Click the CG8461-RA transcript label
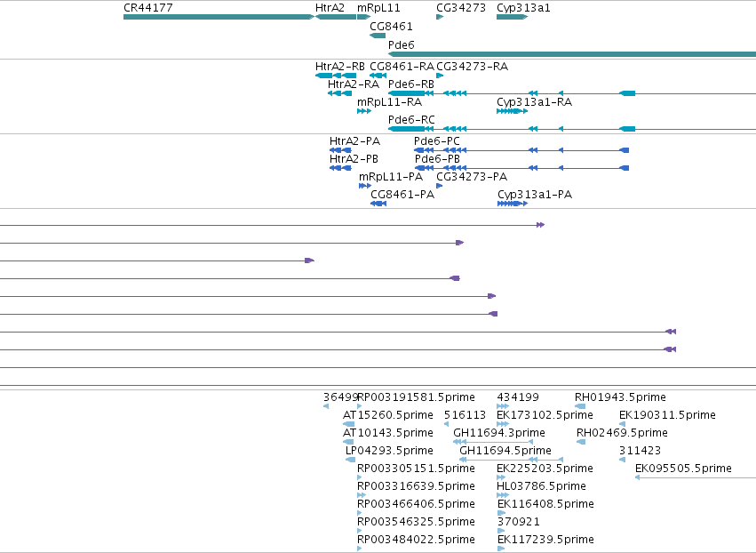756x553 pixels. click(x=402, y=67)
